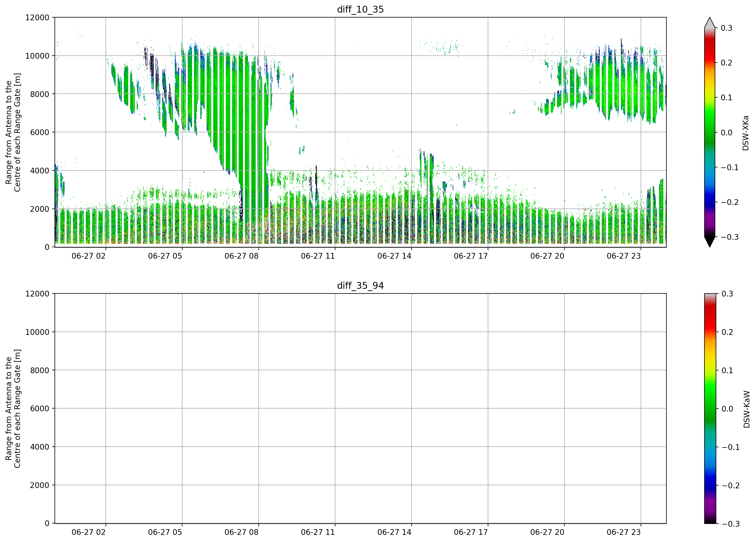Click the "0.0" tick on the DSW-XKa colorbar

pyautogui.click(x=727, y=133)
